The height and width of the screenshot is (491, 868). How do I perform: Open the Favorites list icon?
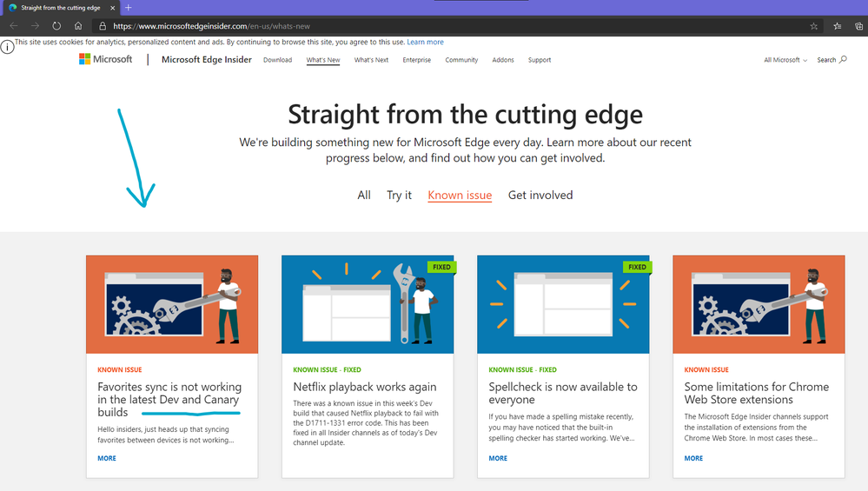pyautogui.click(x=838, y=26)
